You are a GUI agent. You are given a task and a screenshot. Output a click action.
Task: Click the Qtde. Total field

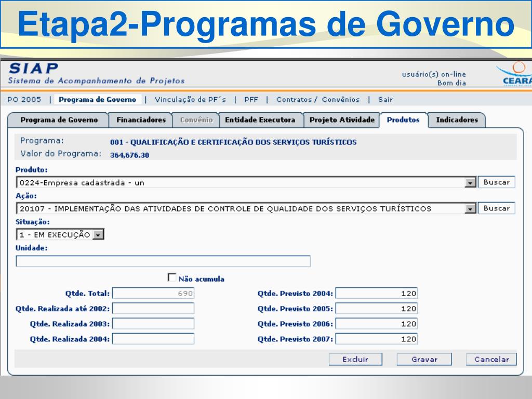pyautogui.click(x=153, y=293)
